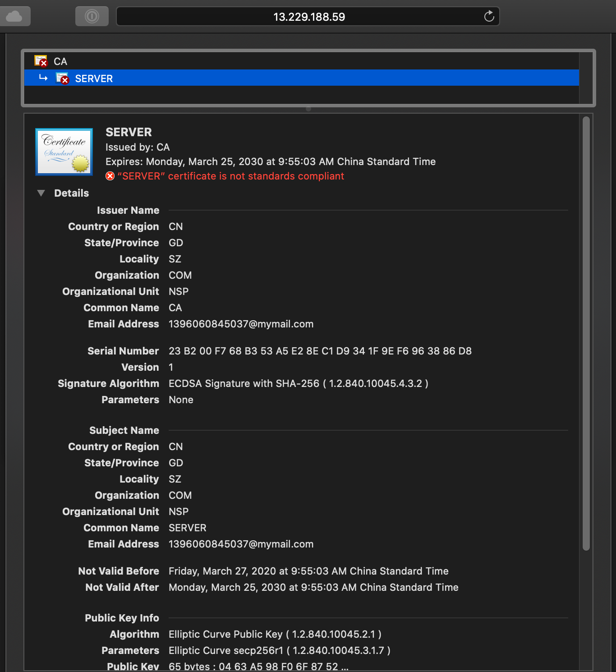Click the large Certificate Standard image
This screenshot has width=616, height=672.
(x=64, y=152)
